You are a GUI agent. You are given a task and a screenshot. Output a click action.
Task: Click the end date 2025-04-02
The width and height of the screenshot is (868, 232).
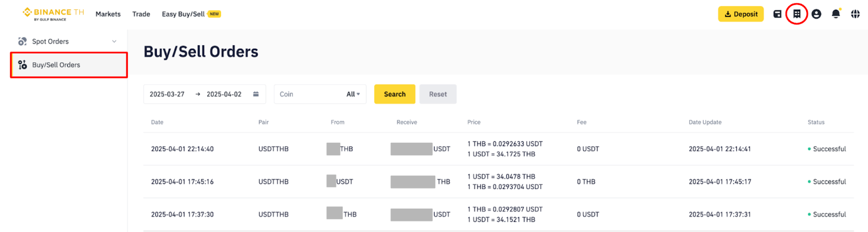point(224,94)
